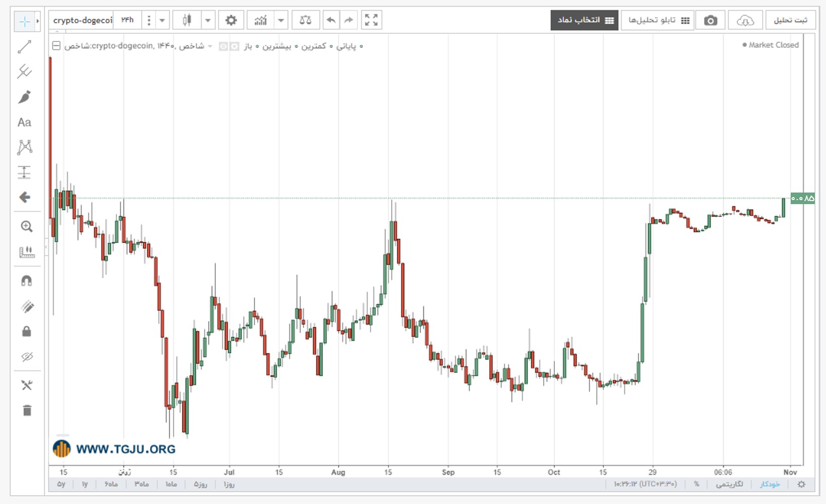The height and width of the screenshot is (504, 826).
Task: Open the تابلو تحلیل‌ها analysis board
Action: [658, 20]
